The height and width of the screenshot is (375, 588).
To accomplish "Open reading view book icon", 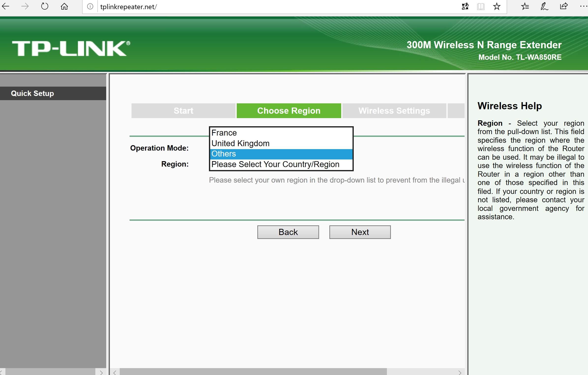I will 481,6.
